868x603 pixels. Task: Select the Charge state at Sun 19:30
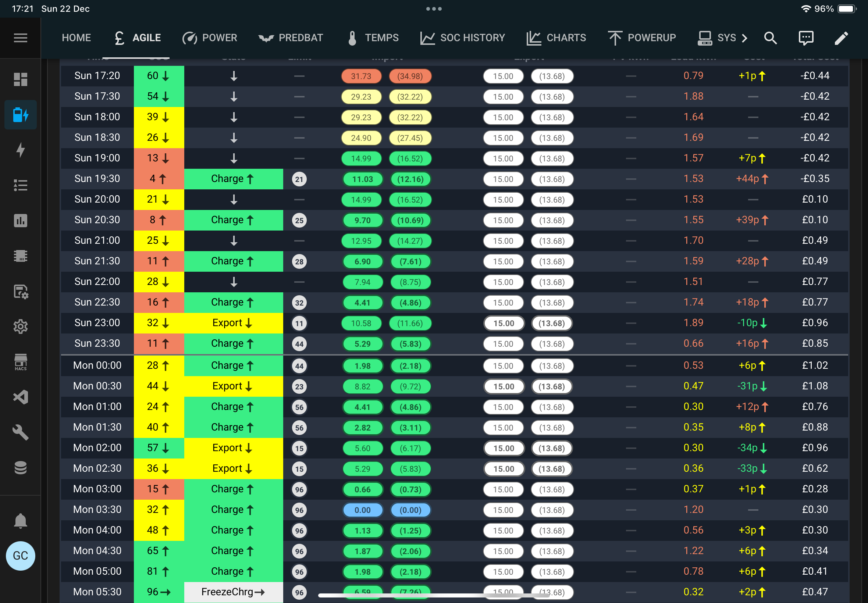pos(233,179)
